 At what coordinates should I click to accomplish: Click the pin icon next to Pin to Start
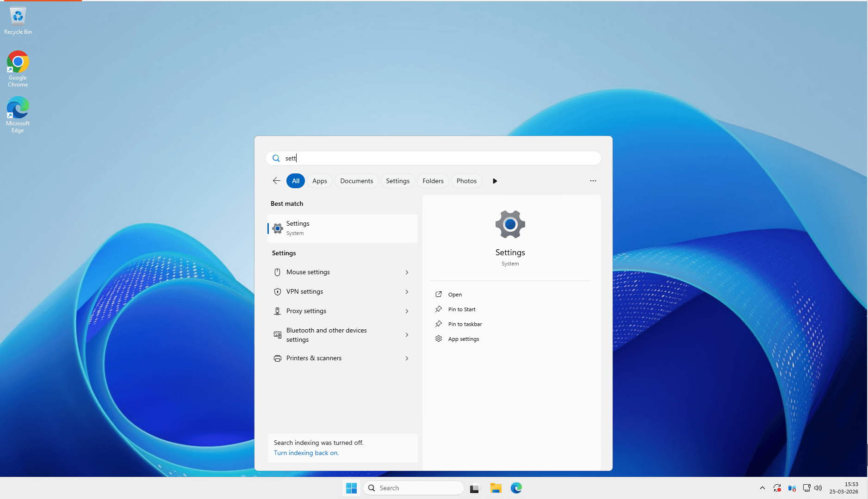pyautogui.click(x=439, y=309)
